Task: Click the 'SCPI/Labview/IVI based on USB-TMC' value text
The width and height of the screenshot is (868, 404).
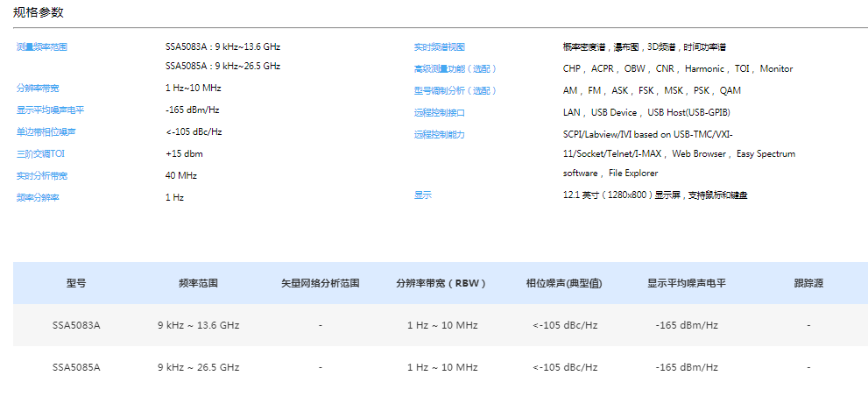Action: coord(648,134)
